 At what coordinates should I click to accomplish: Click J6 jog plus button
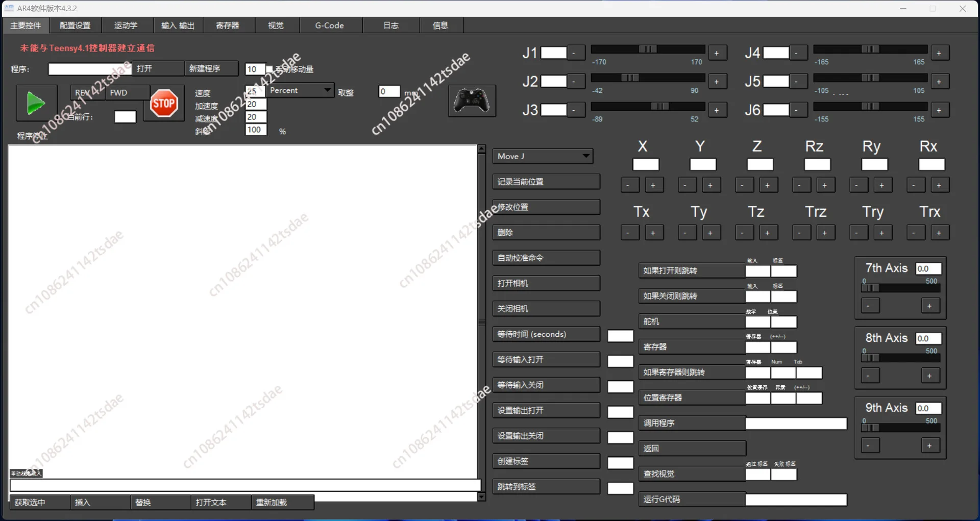coord(939,110)
